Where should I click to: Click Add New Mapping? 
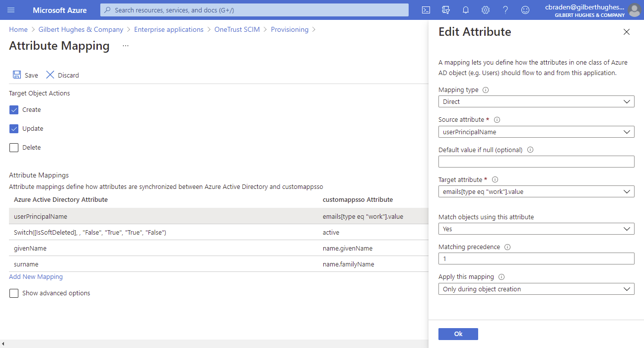36,276
